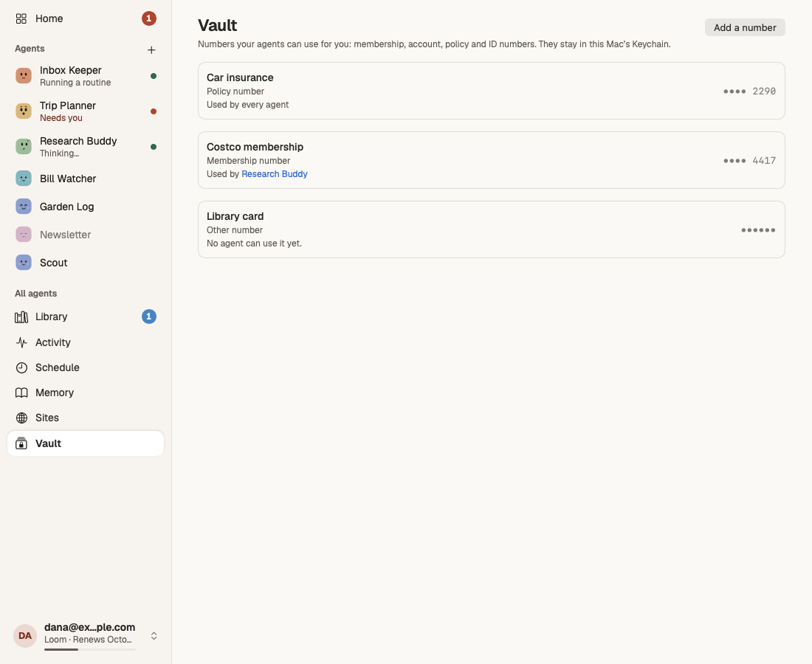This screenshot has height=664, width=812.
Task: Click the Sites globe icon
Action: [21, 418]
